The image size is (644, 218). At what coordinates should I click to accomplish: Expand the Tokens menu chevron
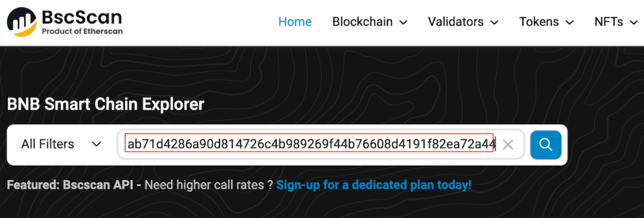(569, 22)
